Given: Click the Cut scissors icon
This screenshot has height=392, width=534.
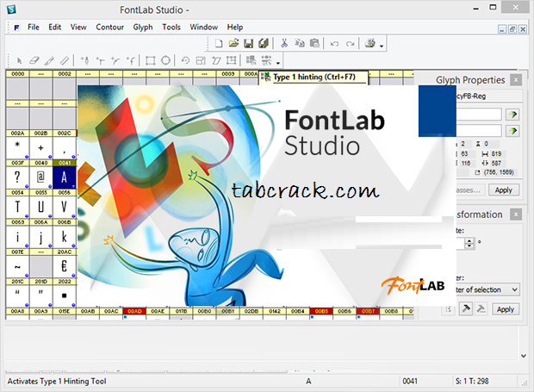Looking at the screenshot, I should click(x=284, y=43).
